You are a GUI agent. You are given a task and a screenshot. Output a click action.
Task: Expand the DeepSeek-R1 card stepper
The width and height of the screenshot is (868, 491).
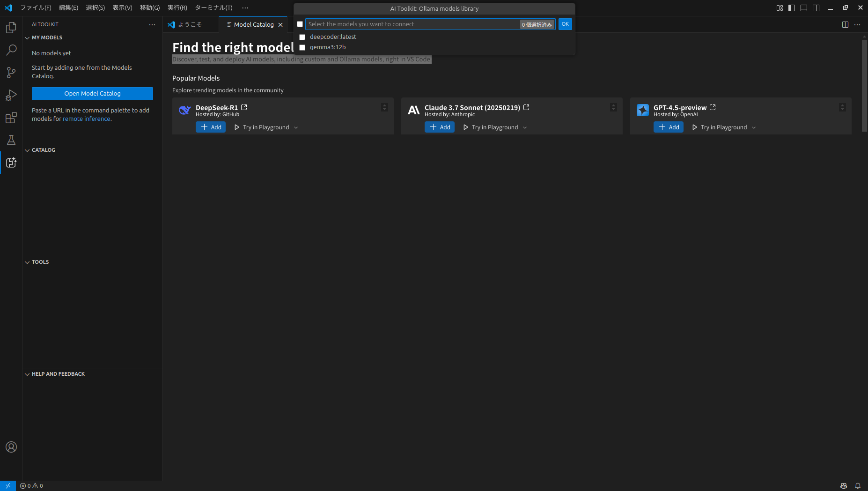(x=384, y=107)
